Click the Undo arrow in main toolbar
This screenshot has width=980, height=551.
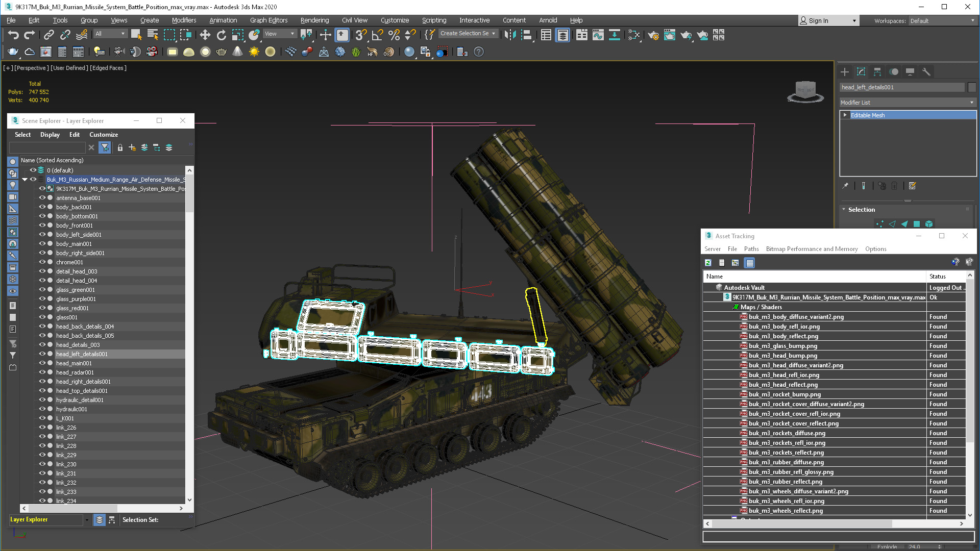coord(13,35)
